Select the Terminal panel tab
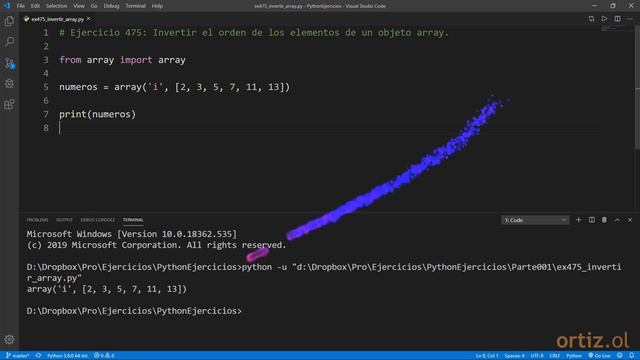 (133, 220)
